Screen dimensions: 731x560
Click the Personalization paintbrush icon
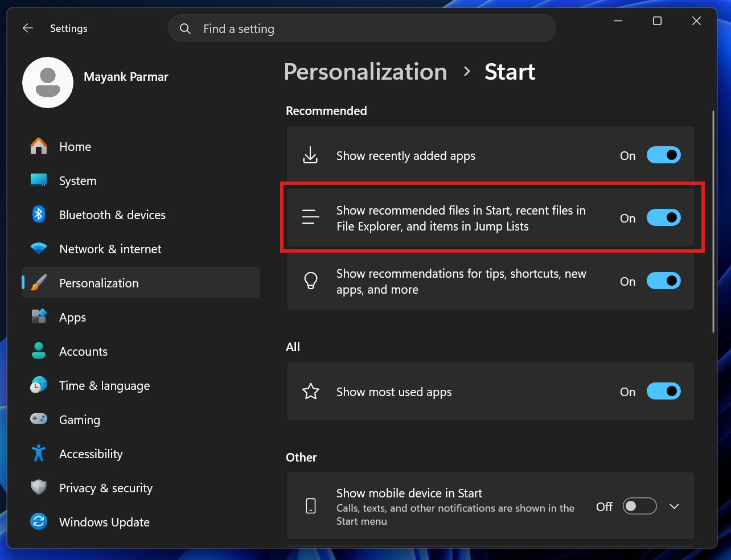pos(39,283)
